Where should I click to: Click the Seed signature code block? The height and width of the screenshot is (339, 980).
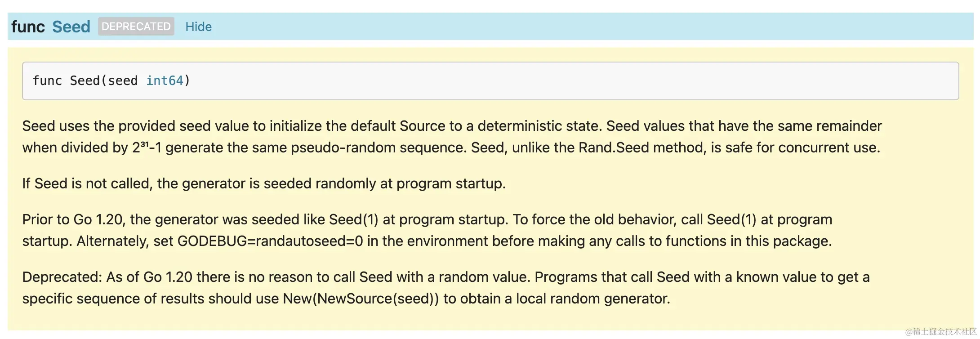(490, 81)
